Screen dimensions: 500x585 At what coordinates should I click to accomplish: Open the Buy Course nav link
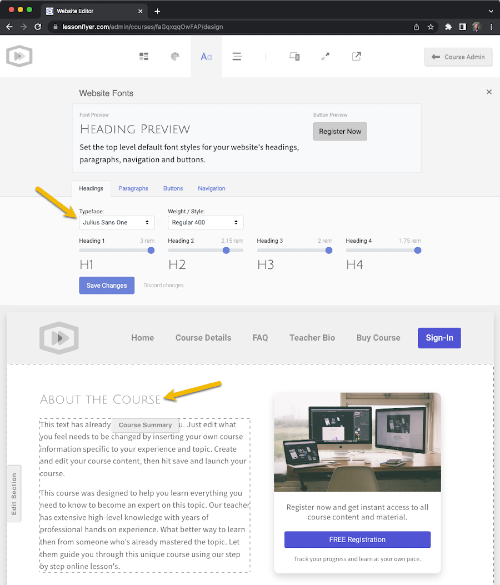tap(378, 338)
